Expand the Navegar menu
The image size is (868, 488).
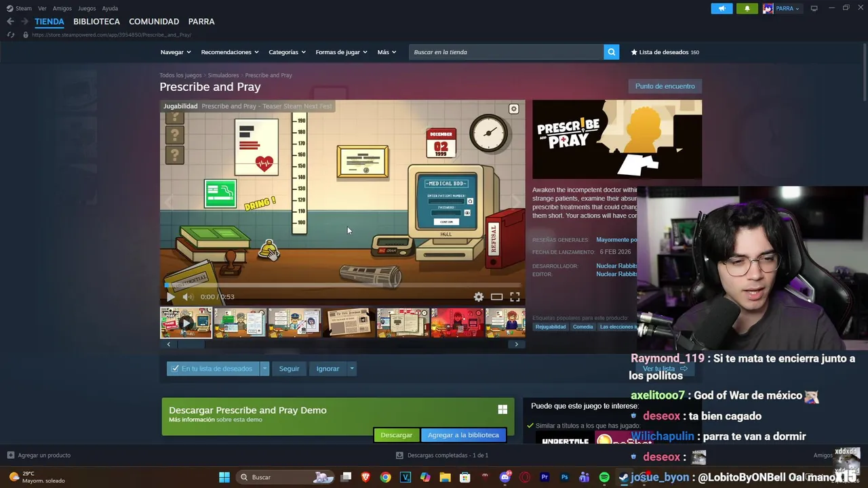tap(176, 52)
